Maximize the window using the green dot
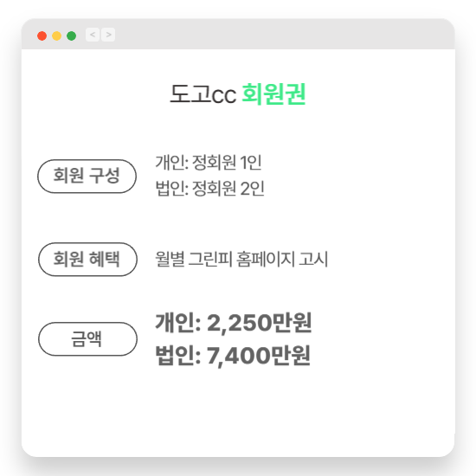Viewport: 476px width, 476px height. [71, 35]
